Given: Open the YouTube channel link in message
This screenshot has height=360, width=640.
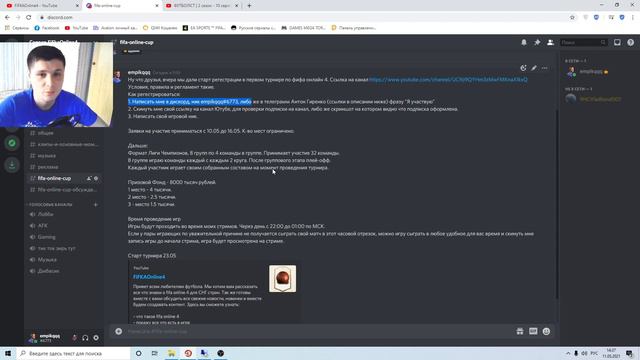Looking at the screenshot, I should (x=448, y=80).
